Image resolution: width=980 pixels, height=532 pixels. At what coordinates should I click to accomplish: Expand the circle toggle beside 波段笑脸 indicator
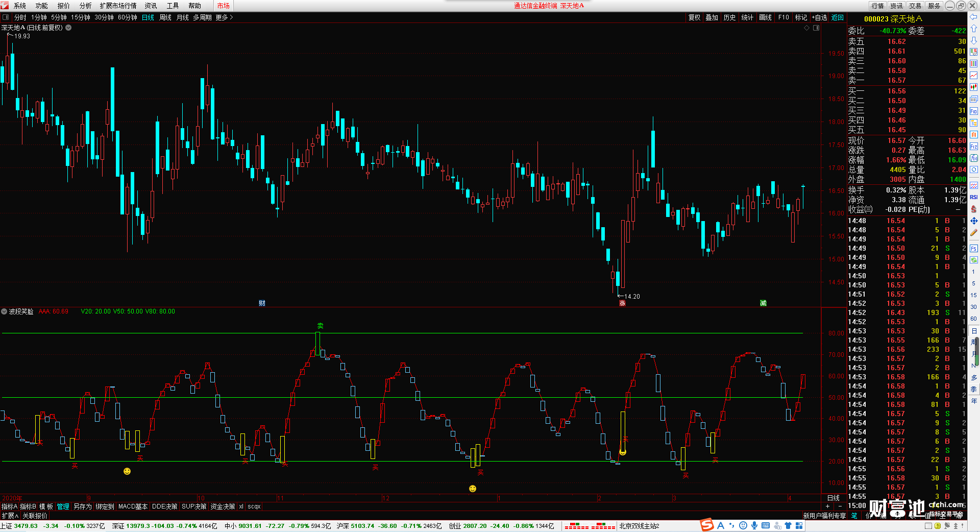(x=4, y=311)
